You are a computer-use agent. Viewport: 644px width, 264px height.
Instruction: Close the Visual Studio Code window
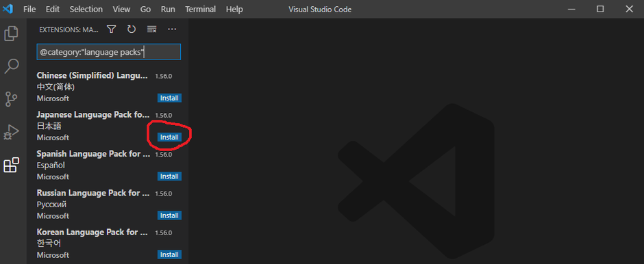(x=629, y=9)
